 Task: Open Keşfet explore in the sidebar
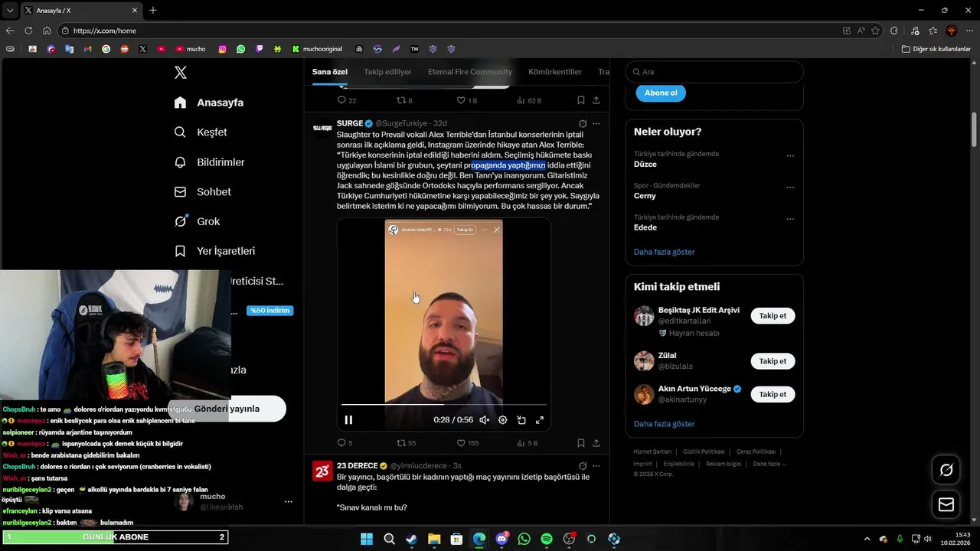pos(201,132)
